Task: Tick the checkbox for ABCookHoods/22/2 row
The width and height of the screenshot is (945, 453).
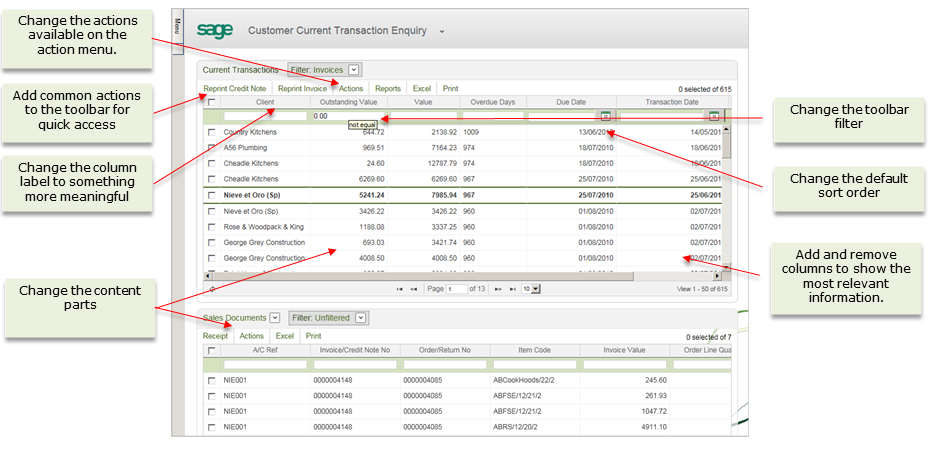Action: pyautogui.click(x=212, y=381)
